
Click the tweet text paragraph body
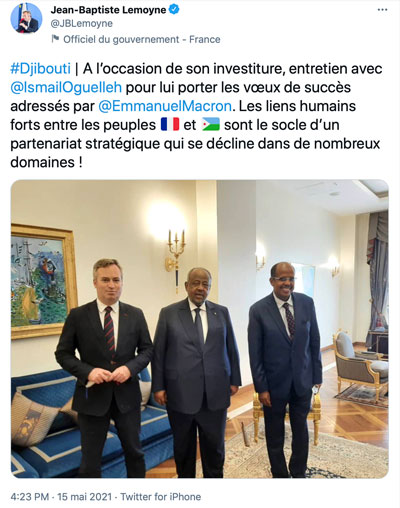pyautogui.click(x=197, y=115)
